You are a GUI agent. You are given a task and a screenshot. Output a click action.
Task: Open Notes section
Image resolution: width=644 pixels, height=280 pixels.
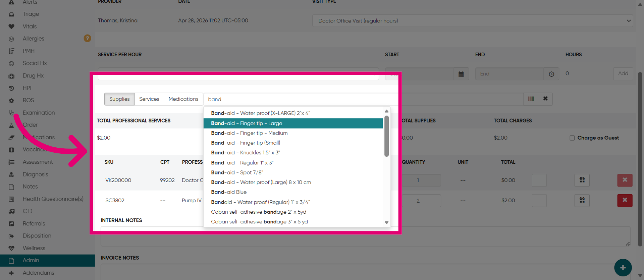point(30,187)
